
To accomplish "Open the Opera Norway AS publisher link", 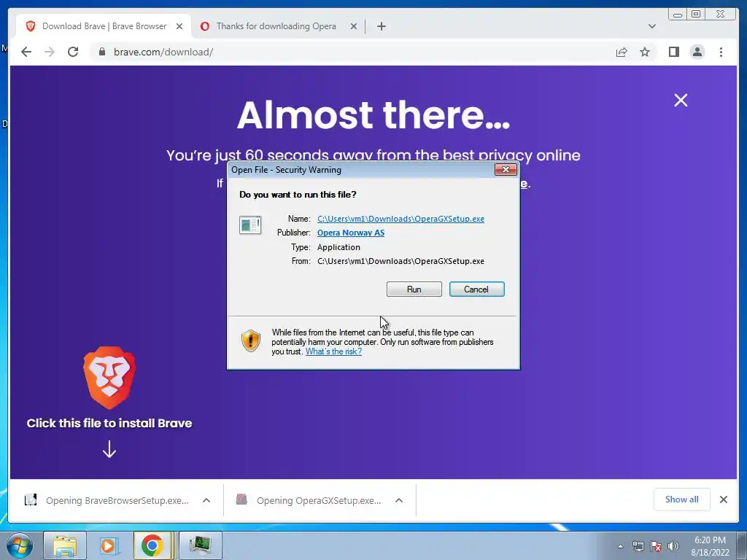I will click(x=351, y=233).
